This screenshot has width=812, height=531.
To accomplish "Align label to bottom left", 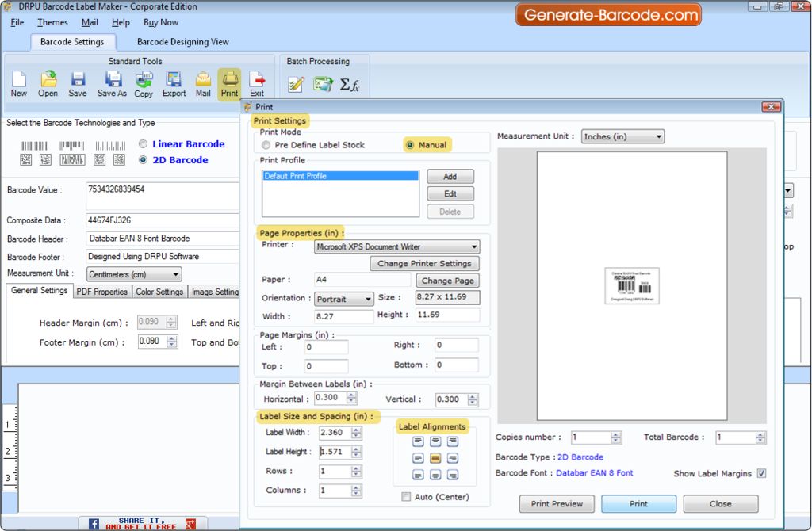I will point(419,475).
